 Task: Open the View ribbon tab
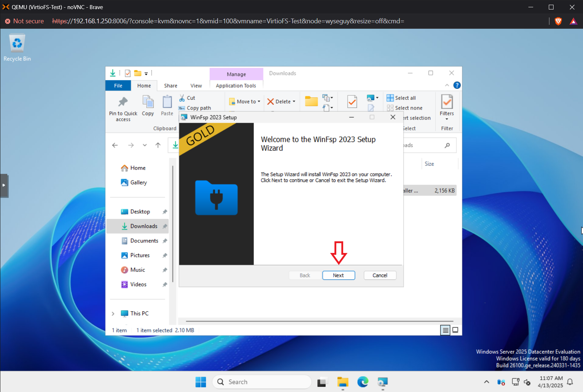(x=196, y=86)
